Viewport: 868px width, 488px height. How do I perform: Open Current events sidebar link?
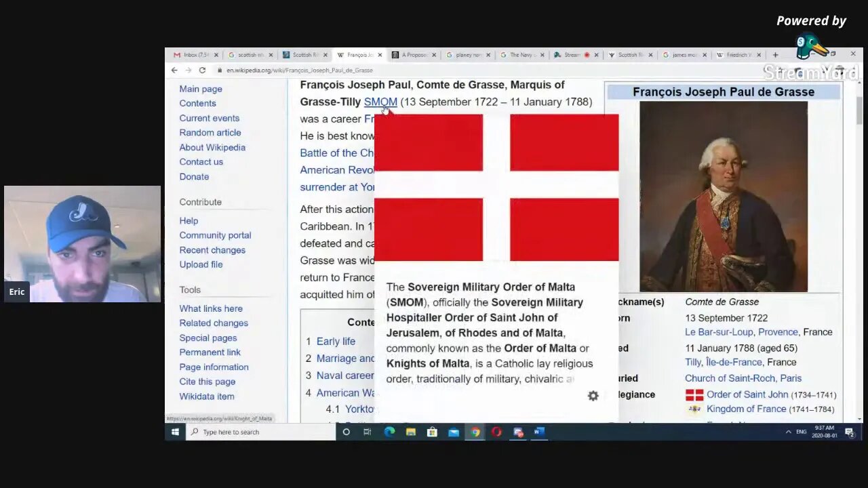[209, 118]
